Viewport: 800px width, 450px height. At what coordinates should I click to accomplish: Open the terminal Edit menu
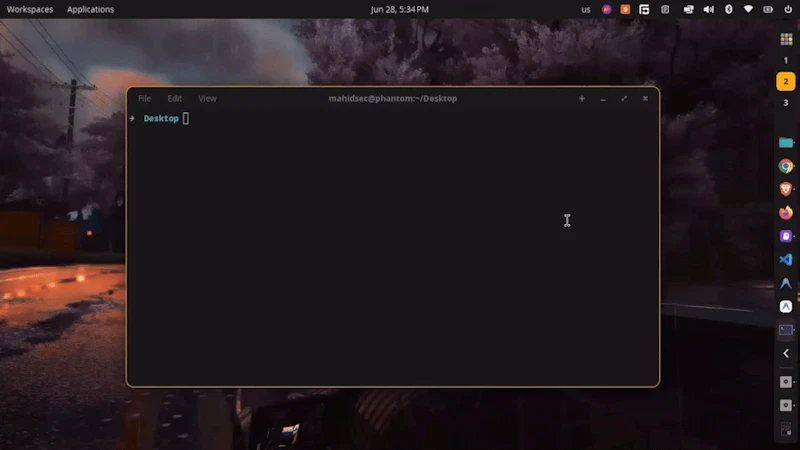[174, 98]
